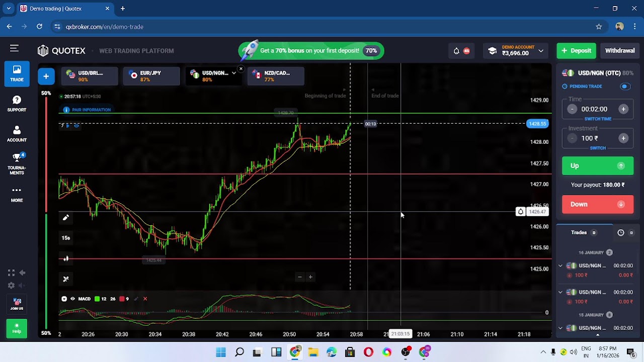Viewport: 644px width, 362px height.
Task: Switch to the USD/BRL asset tab
Action: pyautogui.click(x=90, y=76)
